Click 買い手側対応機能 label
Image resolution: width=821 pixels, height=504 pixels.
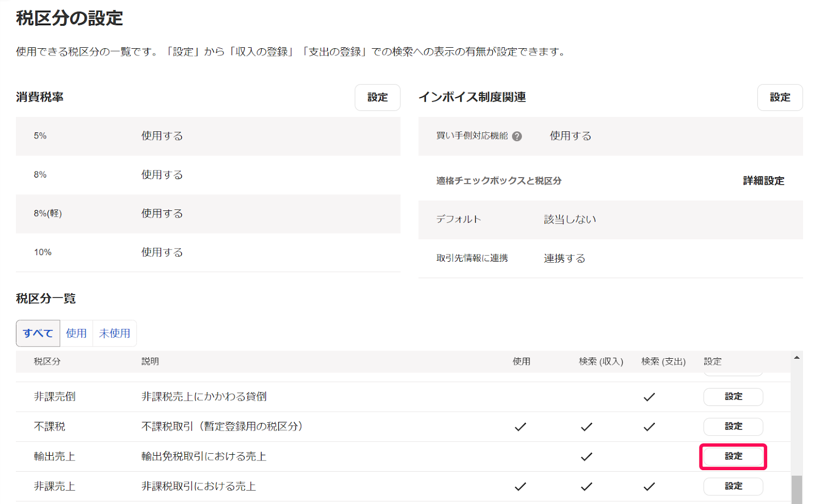click(x=472, y=136)
